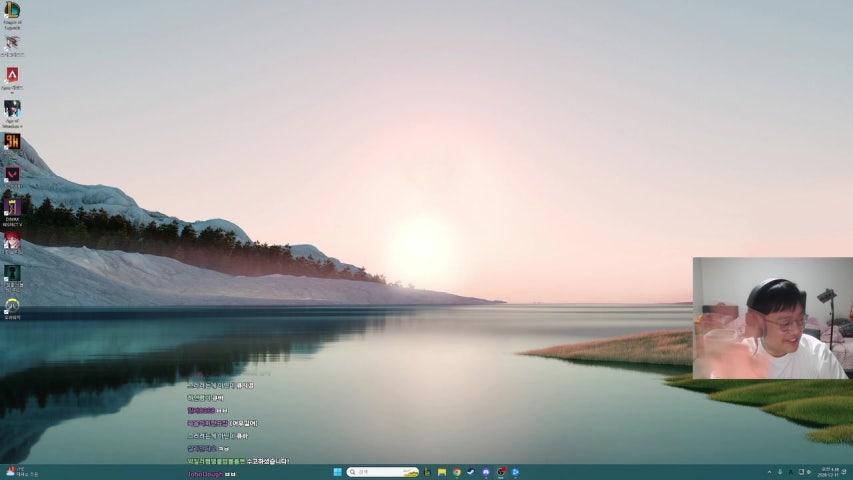Click the microphone icon in system tray
853x480 pixels.
780,472
